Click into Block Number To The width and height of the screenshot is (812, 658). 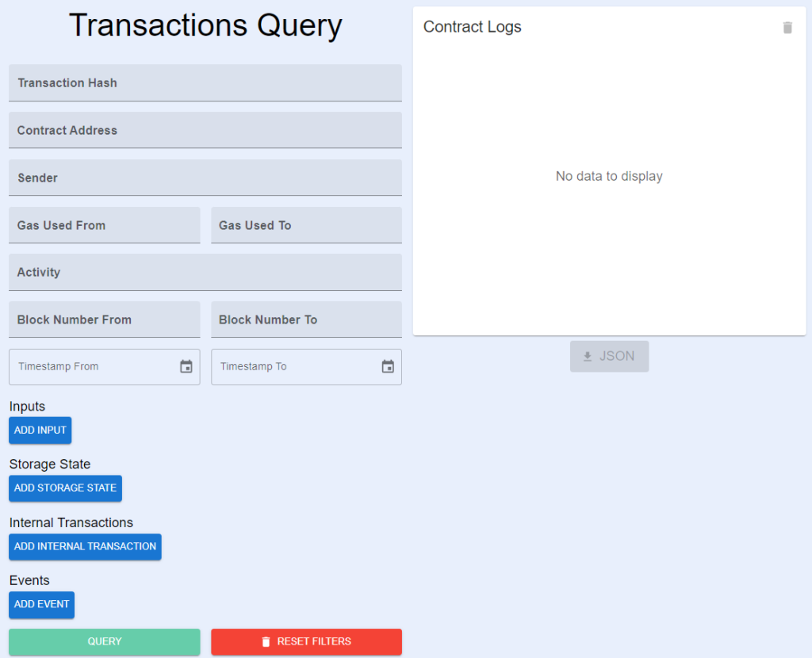coord(306,319)
